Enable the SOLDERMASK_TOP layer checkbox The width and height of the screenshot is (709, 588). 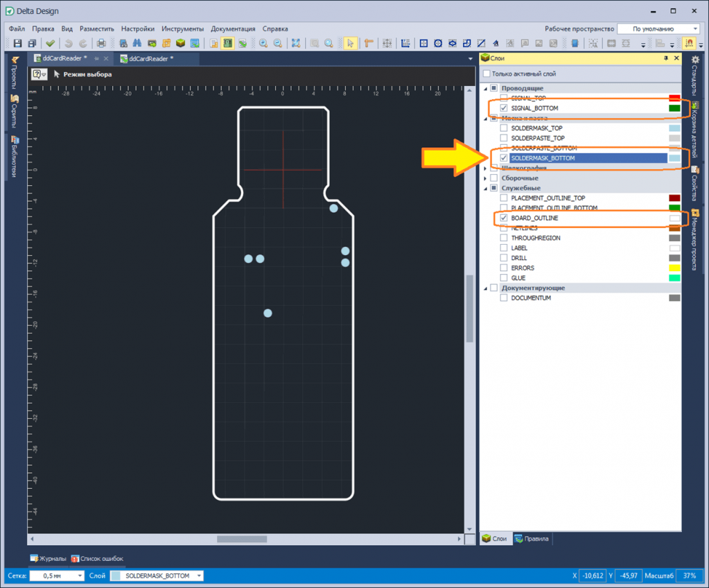click(504, 128)
